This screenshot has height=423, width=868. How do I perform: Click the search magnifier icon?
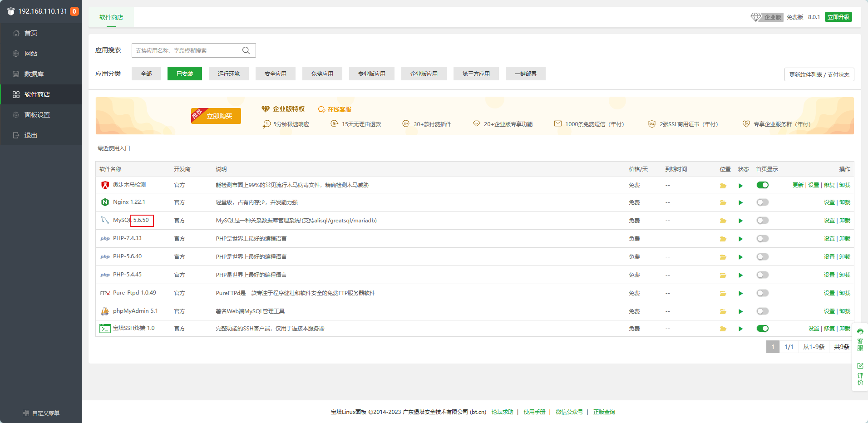(246, 50)
